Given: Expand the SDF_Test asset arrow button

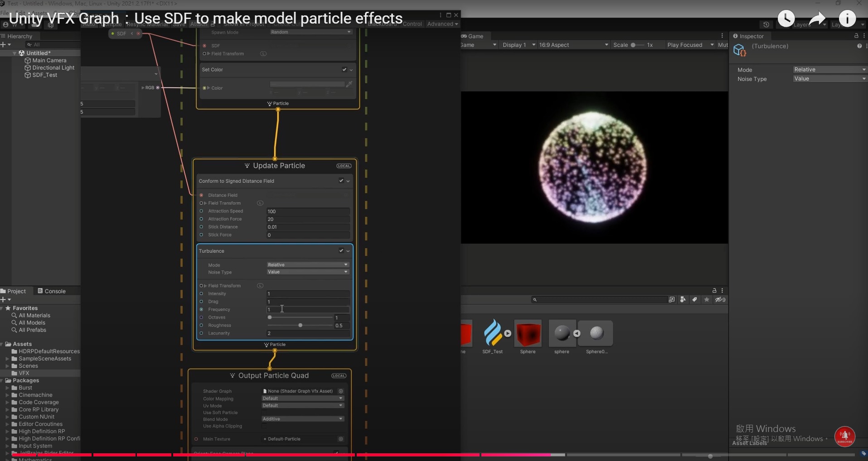Looking at the screenshot, I should click(x=508, y=333).
